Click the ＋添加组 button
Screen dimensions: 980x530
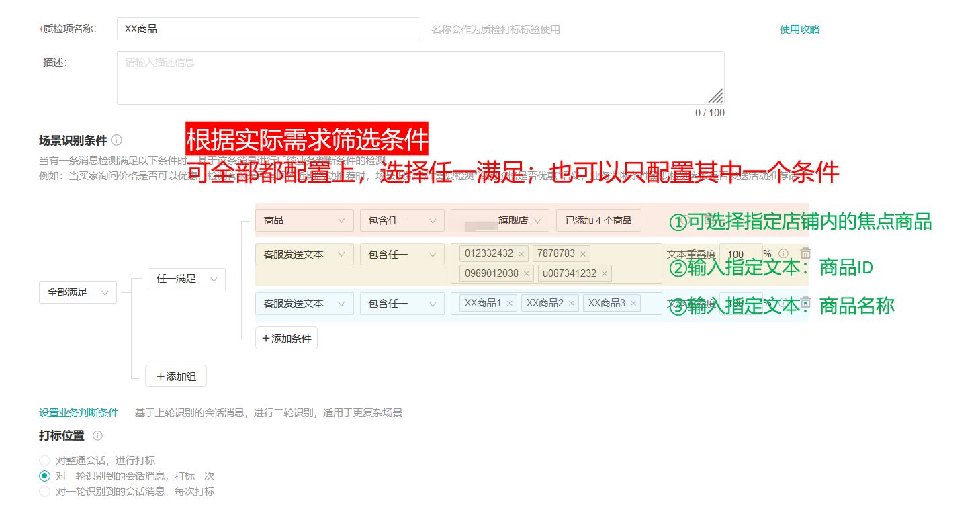pyautogui.click(x=176, y=376)
